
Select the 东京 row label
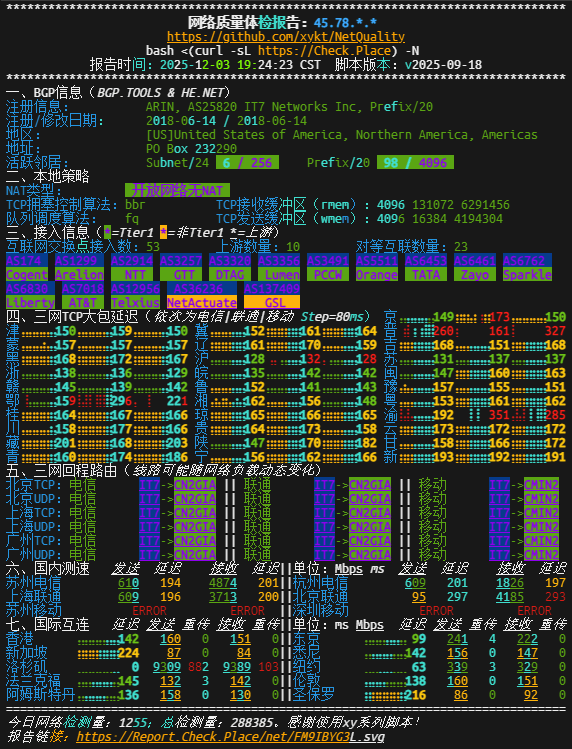(307, 639)
